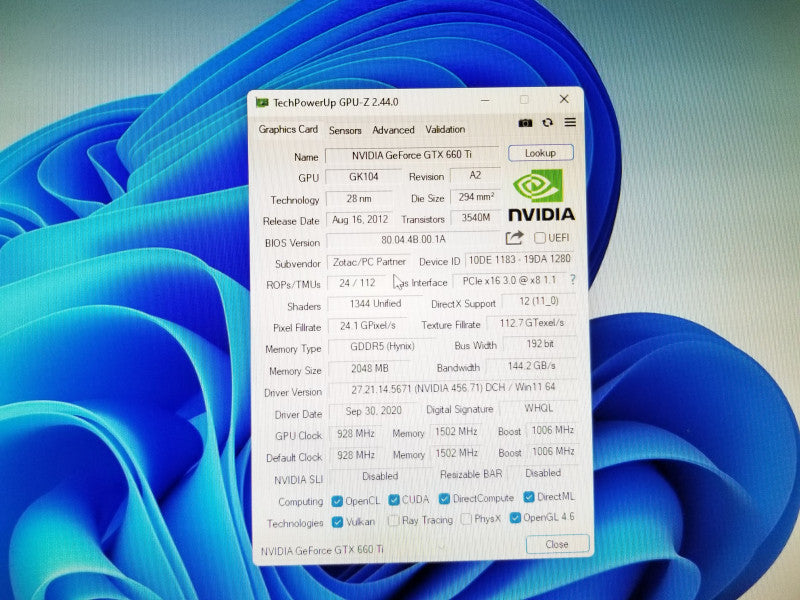Click the Driver Version field 27.21.14.5671

pyautogui.click(x=453, y=388)
